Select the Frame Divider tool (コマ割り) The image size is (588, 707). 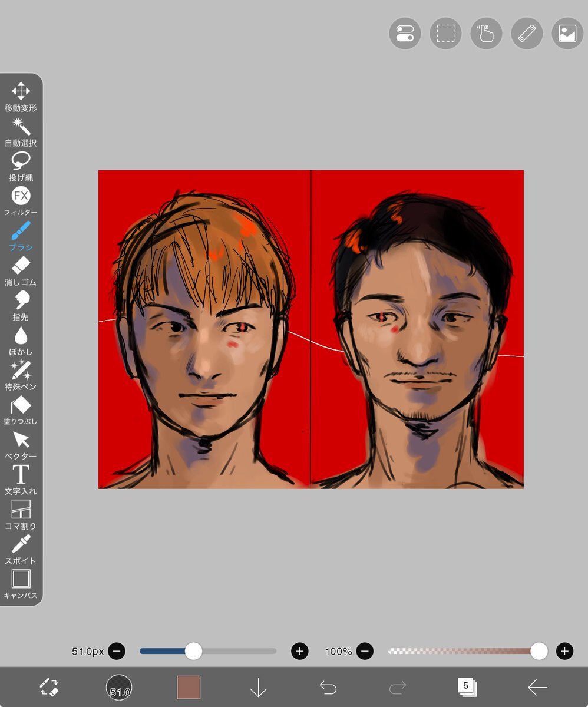pos(21,514)
